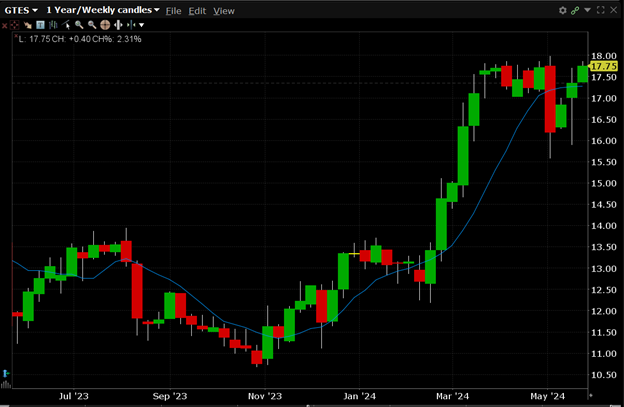
Task: Close the chart window
Action: [614, 10]
